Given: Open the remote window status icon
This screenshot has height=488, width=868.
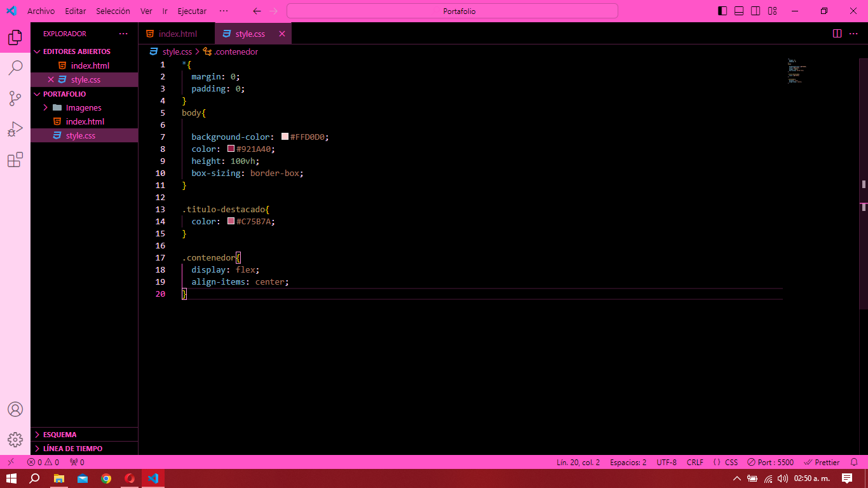Looking at the screenshot, I should pyautogui.click(x=11, y=462).
